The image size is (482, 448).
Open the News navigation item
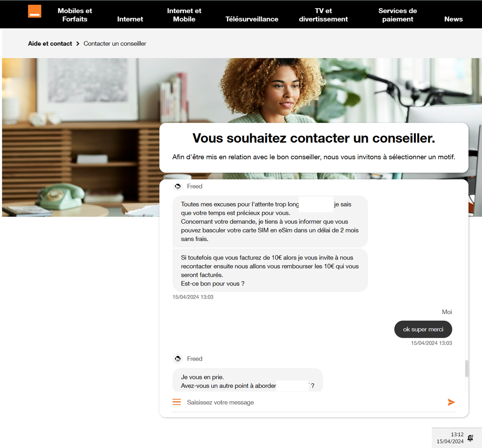tap(454, 19)
